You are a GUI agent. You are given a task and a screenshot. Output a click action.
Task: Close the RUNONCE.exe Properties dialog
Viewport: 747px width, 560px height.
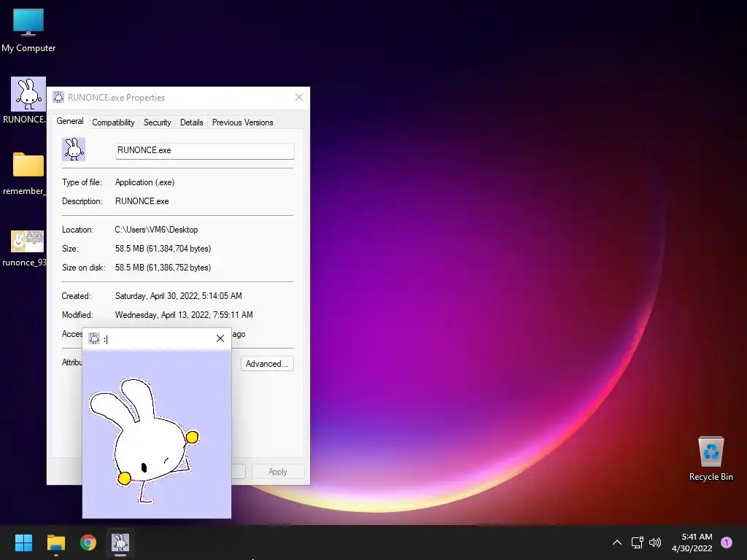[298, 97]
